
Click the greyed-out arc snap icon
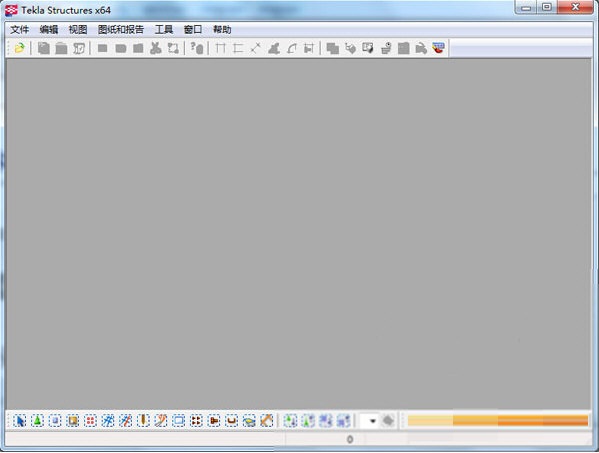coord(291,48)
